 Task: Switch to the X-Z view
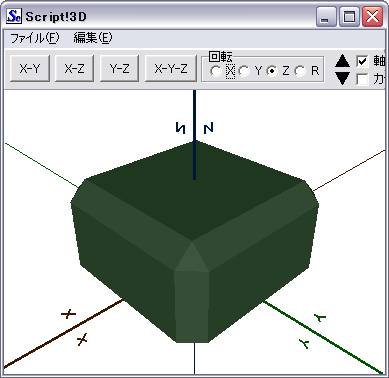(74, 69)
